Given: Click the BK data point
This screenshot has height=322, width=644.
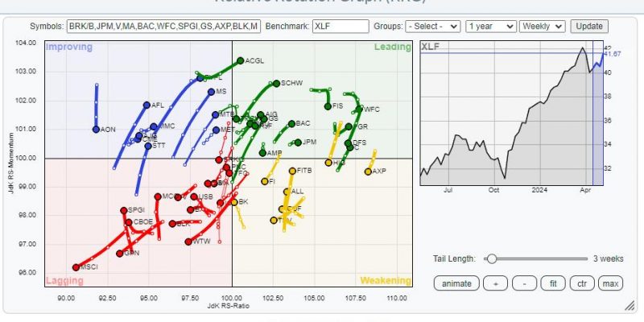Looking at the screenshot, I should tap(233, 202).
